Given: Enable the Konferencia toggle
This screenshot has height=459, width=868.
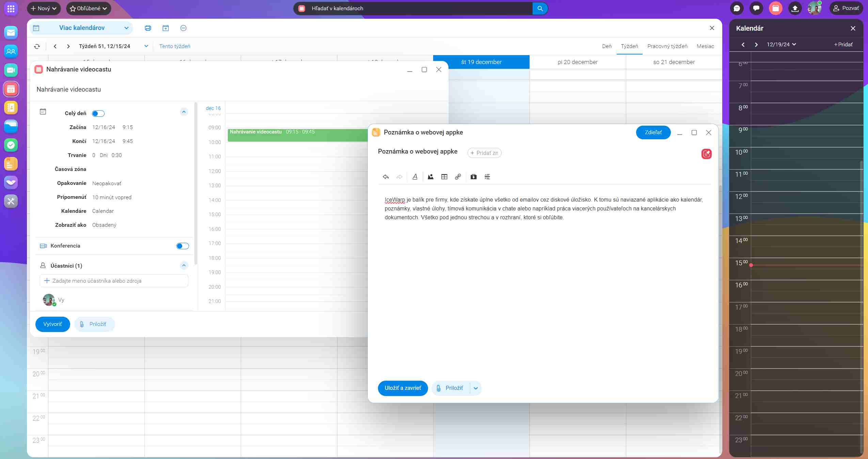Looking at the screenshot, I should tap(182, 246).
